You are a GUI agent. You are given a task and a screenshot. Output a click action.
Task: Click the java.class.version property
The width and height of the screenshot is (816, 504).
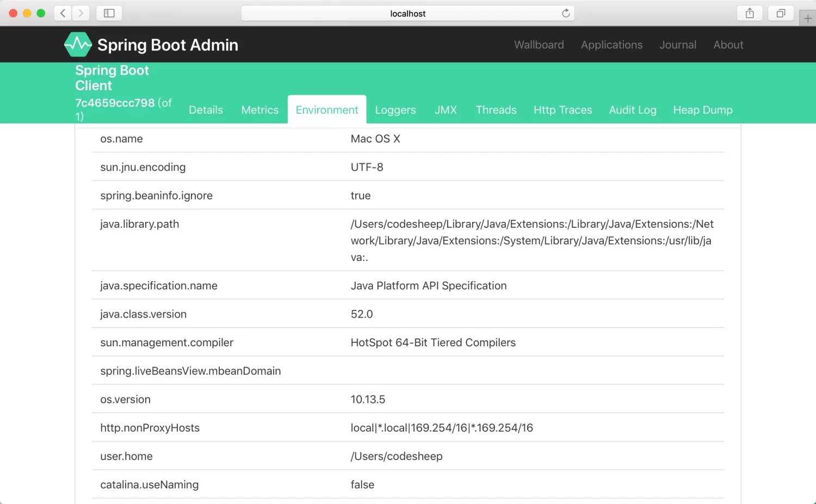(x=144, y=314)
